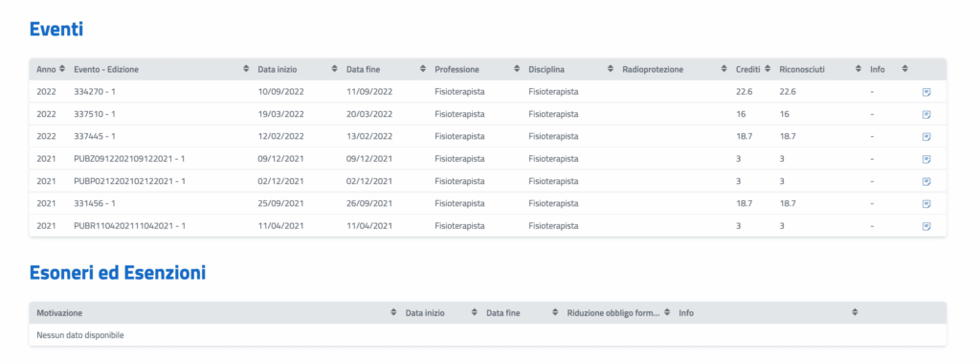Sort events by Disciplina arrows
This screenshot has width=980, height=364.
tap(610, 69)
